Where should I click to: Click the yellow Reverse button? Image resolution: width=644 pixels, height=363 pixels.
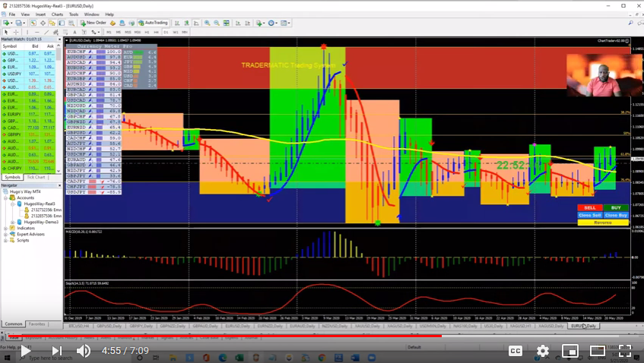pyautogui.click(x=603, y=223)
